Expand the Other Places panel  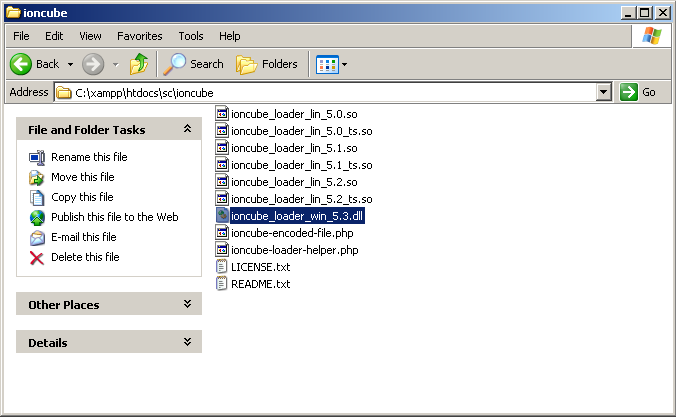(x=187, y=304)
